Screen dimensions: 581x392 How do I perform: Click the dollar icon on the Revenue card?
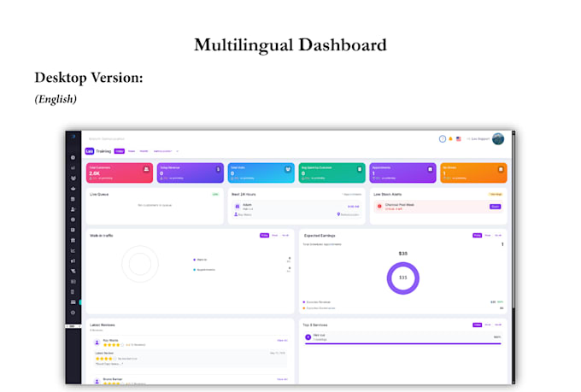[x=218, y=169]
